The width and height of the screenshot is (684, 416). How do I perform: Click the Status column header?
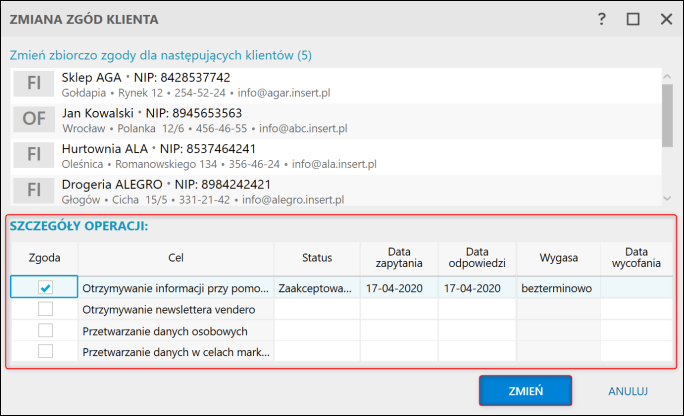point(317,258)
